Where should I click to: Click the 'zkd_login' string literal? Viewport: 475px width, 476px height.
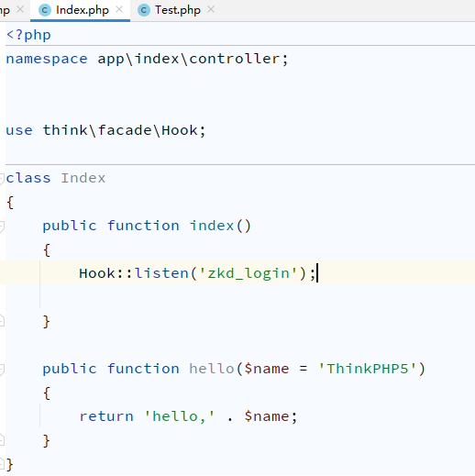click(x=249, y=273)
